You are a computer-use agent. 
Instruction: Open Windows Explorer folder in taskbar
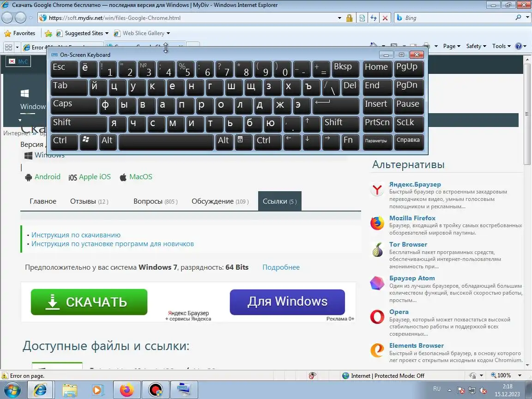[x=69, y=390]
